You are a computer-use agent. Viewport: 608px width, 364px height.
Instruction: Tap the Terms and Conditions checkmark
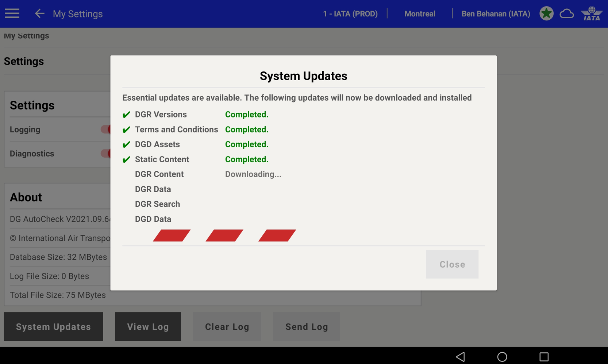click(x=126, y=129)
